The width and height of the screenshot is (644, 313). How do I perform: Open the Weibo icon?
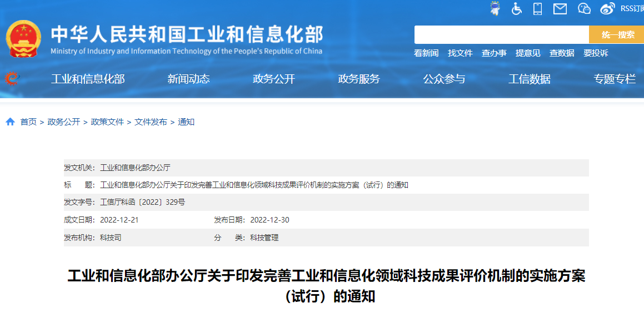tap(607, 8)
